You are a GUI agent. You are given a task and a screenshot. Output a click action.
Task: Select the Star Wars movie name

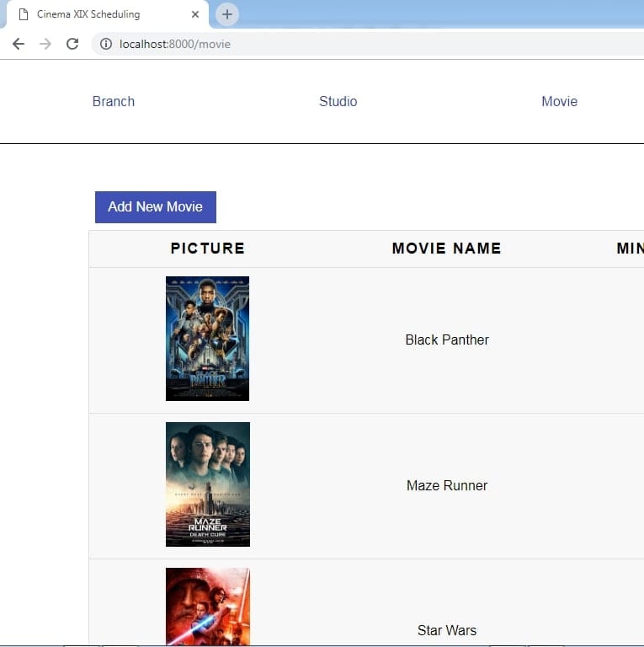click(x=447, y=630)
